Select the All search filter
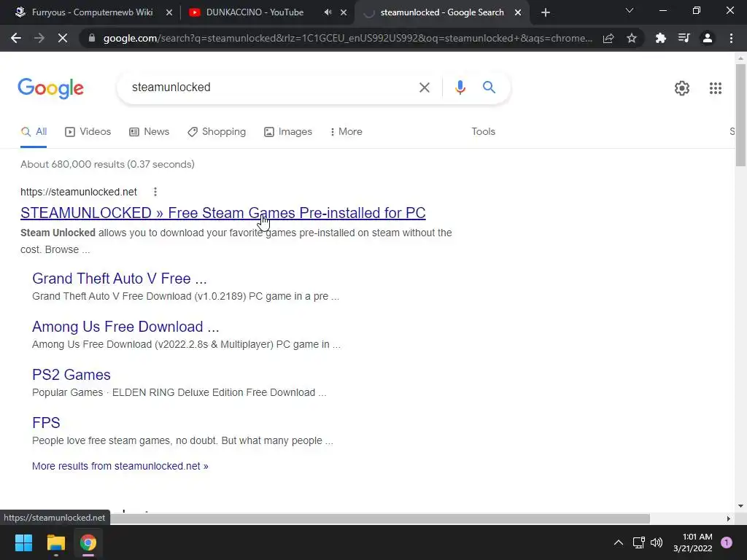 (34, 132)
